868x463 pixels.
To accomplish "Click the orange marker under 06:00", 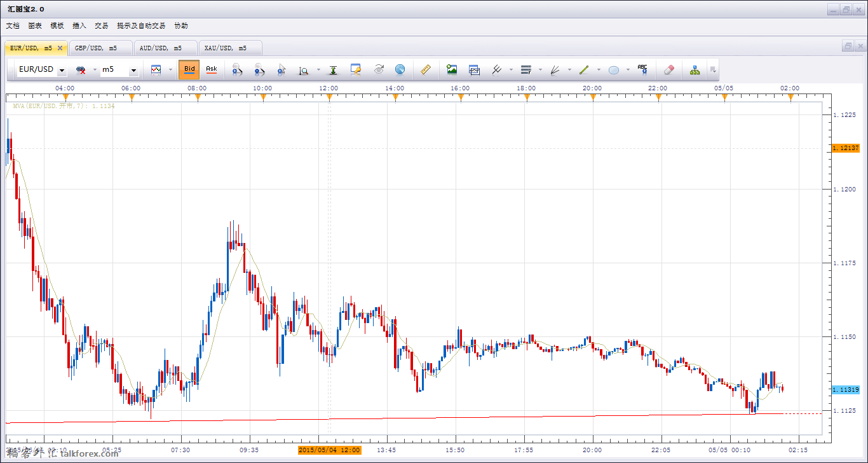I will pyautogui.click(x=132, y=97).
